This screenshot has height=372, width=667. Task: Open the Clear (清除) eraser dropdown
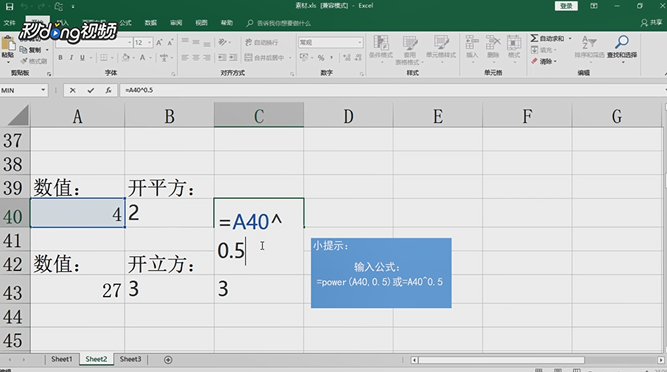544,61
